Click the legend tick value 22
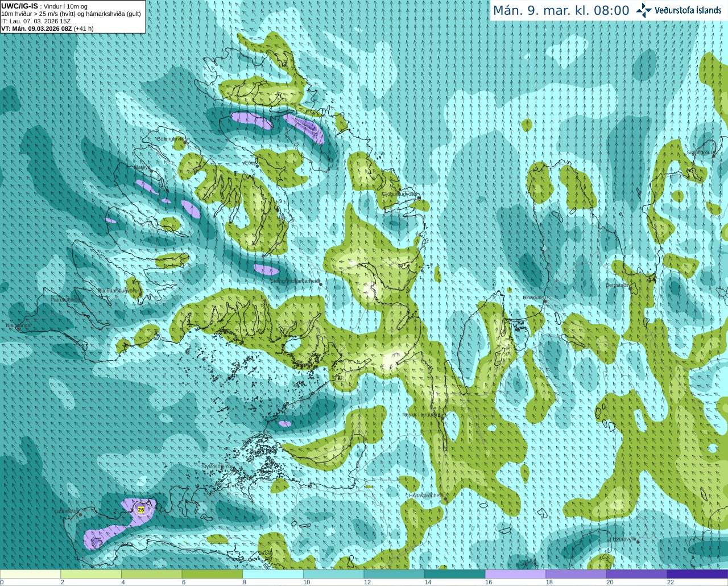The height and width of the screenshot is (586, 728). tap(671, 582)
